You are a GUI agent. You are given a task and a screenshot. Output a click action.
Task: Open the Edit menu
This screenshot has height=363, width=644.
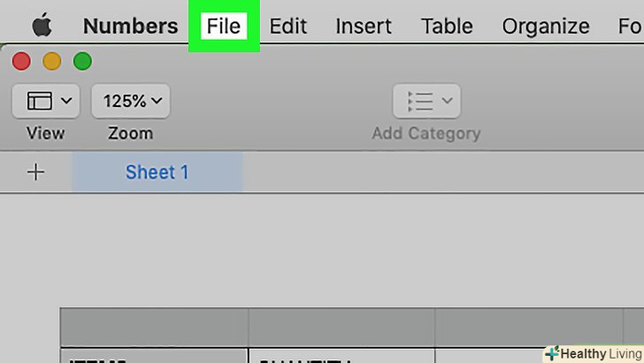(287, 27)
